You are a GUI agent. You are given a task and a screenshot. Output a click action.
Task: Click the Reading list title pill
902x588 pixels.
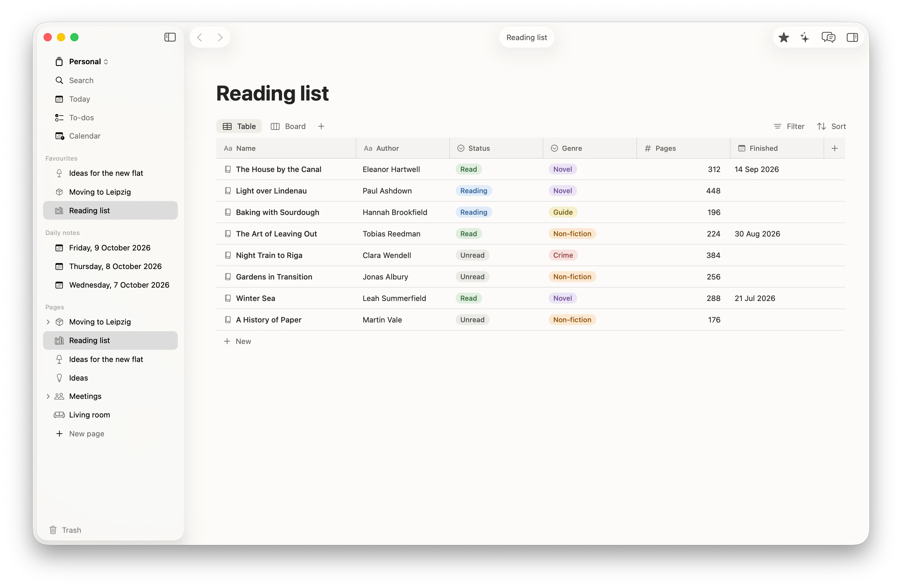coord(527,37)
